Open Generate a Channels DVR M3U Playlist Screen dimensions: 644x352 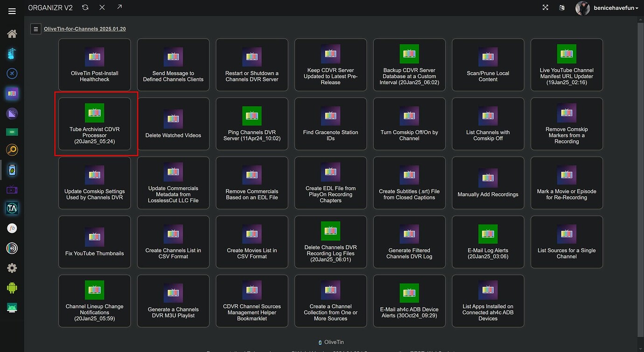click(173, 301)
